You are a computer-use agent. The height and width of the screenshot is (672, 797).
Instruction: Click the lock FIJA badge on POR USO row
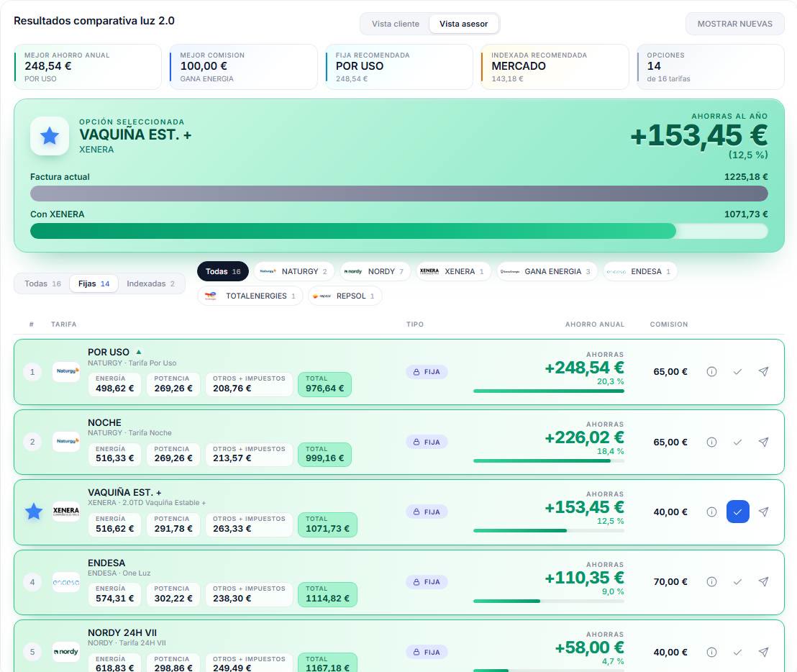pos(427,372)
